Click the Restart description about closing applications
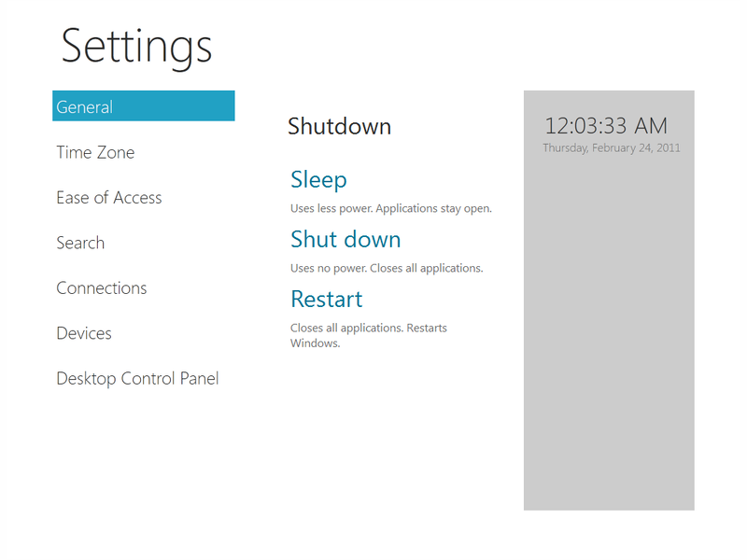747x560 pixels. click(368, 334)
